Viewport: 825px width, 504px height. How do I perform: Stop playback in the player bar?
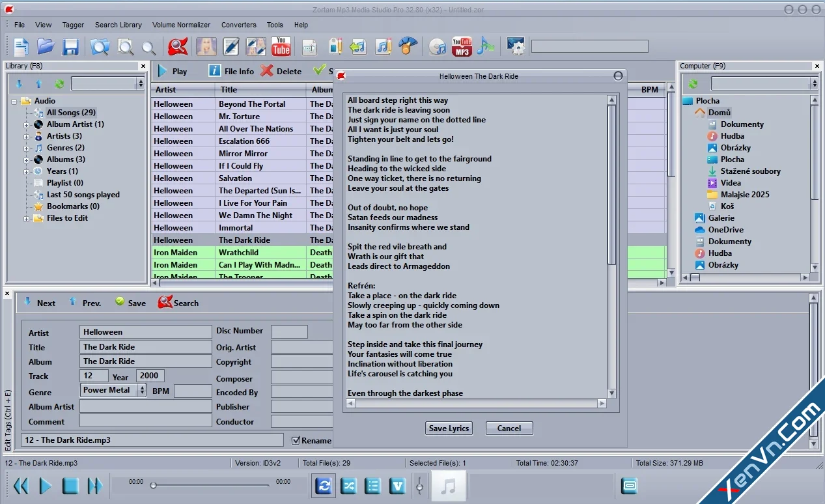tap(70, 486)
